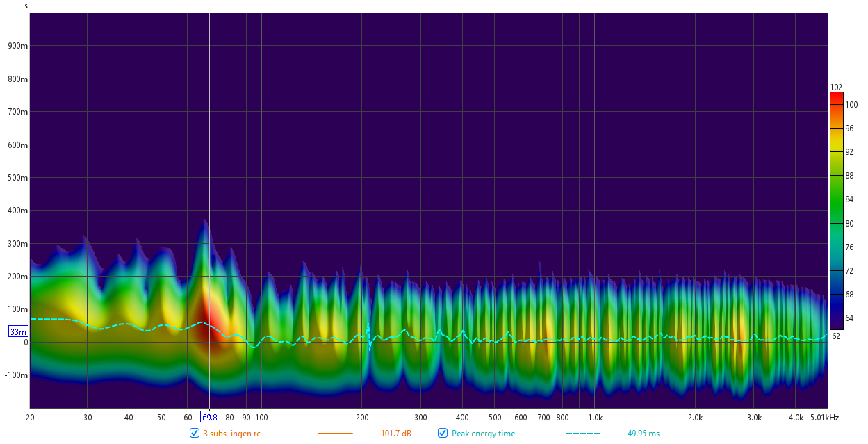Click the 2.0k frequency axis label
The height and width of the screenshot is (444, 868).
695,418
